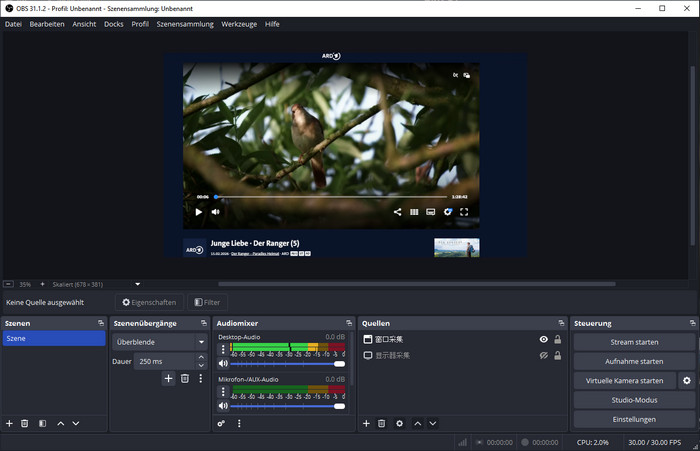Viewport: 700px width, 451px height.
Task: Open advanced audio properties in Audiomixer
Action: [x=221, y=423]
